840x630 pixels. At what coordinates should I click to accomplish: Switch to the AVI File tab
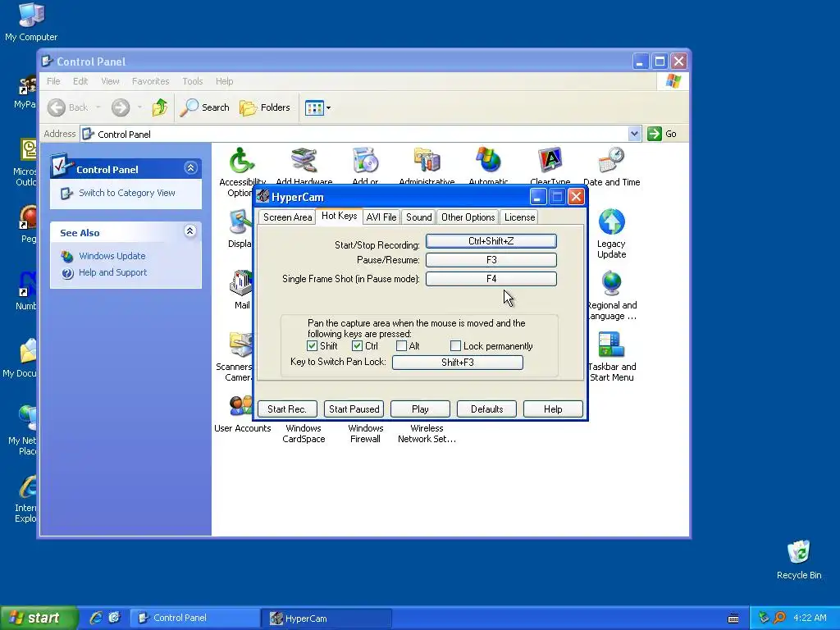[381, 217]
